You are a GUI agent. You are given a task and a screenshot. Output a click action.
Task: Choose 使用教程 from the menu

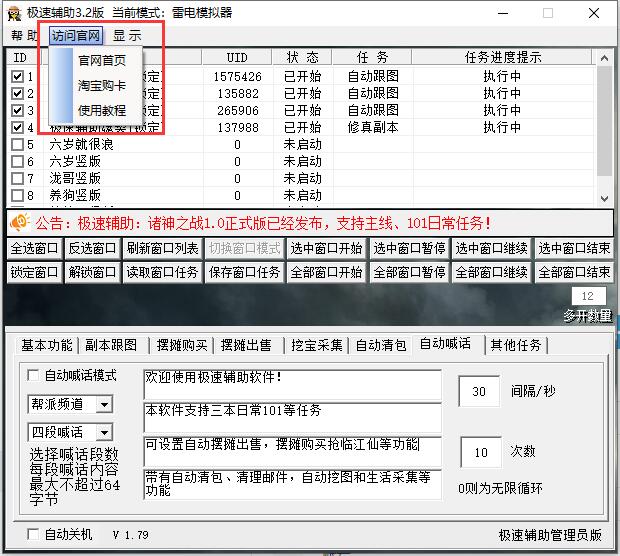point(102,110)
